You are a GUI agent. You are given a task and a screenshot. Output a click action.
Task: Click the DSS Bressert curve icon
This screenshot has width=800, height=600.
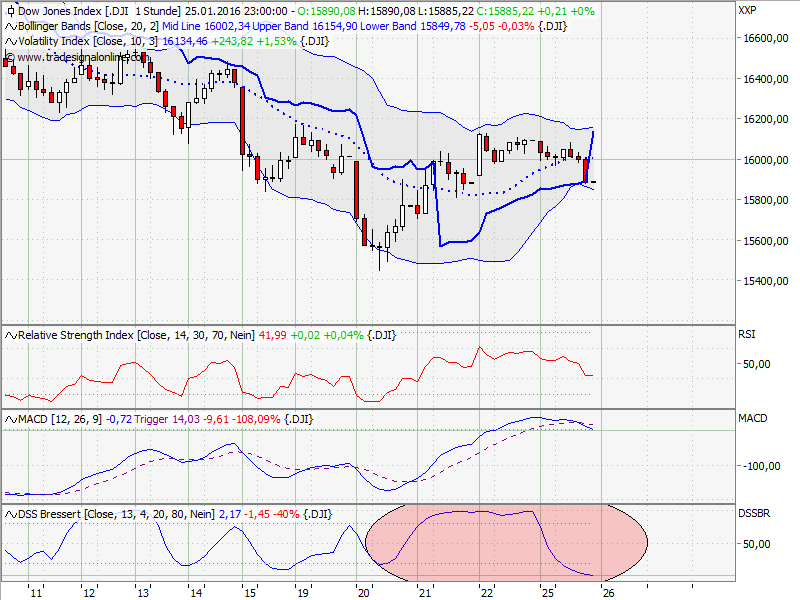click(x=9, y=512)
